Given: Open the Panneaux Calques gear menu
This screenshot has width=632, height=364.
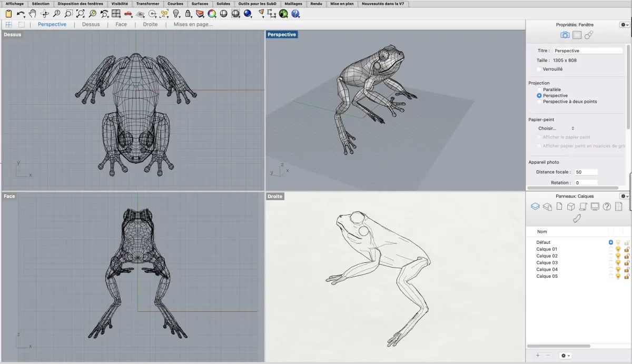Looking at the screenshot, I should point(625,196).
